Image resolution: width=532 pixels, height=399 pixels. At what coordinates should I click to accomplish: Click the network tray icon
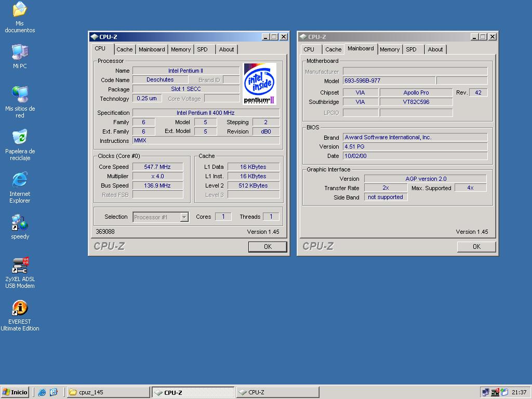click(x=486, y=392)
